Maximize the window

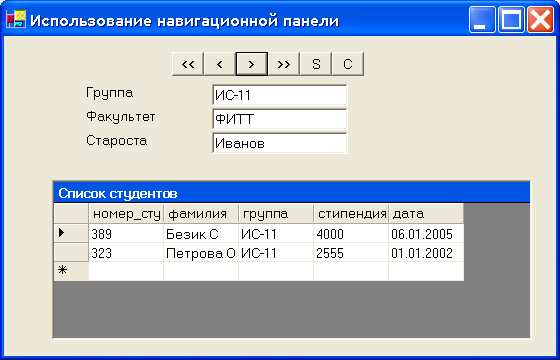511,20
